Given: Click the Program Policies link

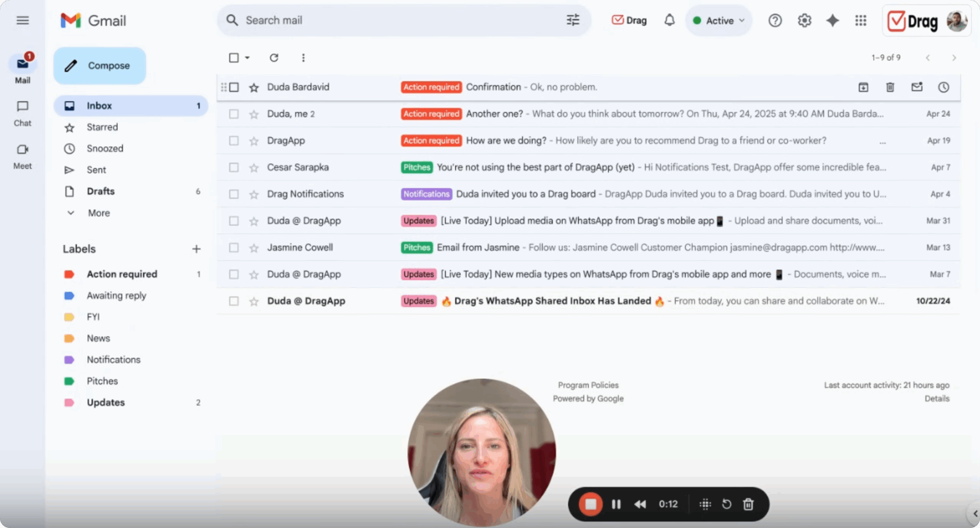Looking at the screenshot, I should [588, 385].
